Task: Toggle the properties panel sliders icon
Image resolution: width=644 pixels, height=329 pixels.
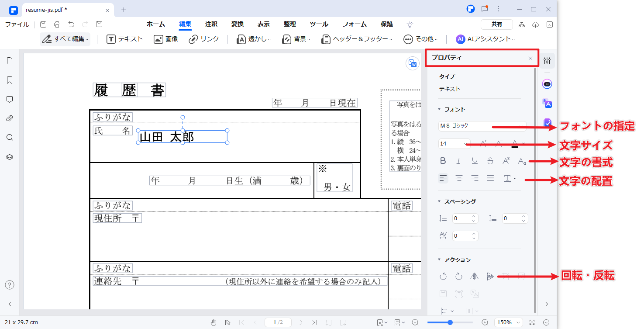Action: (547, 61)
